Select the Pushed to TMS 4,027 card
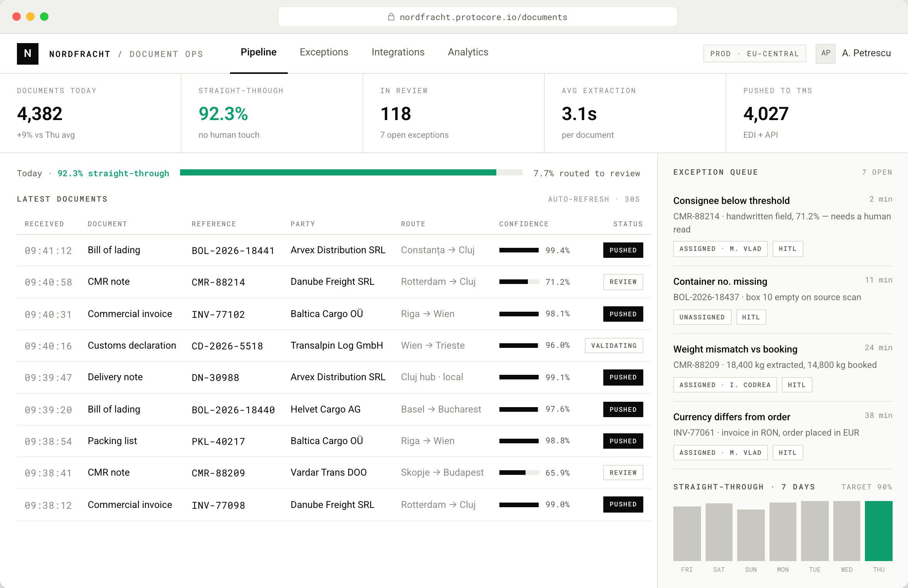The image size is (908, 588). (817, 113)
